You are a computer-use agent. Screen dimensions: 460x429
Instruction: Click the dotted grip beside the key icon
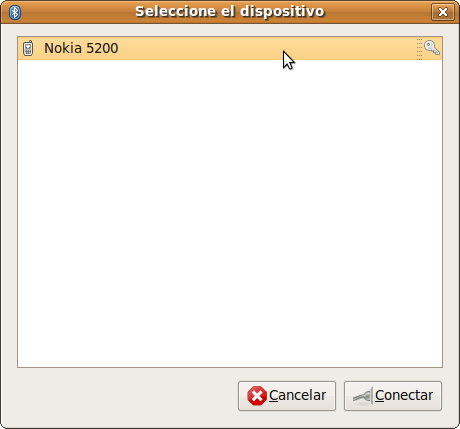pos(419,49)
